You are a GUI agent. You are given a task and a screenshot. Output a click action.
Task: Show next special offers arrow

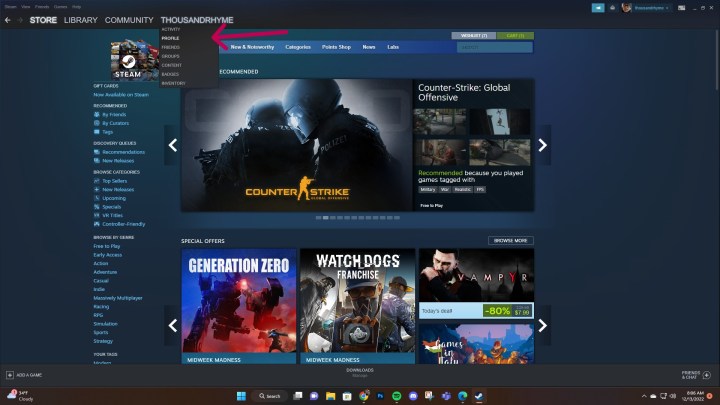[543, 326]
